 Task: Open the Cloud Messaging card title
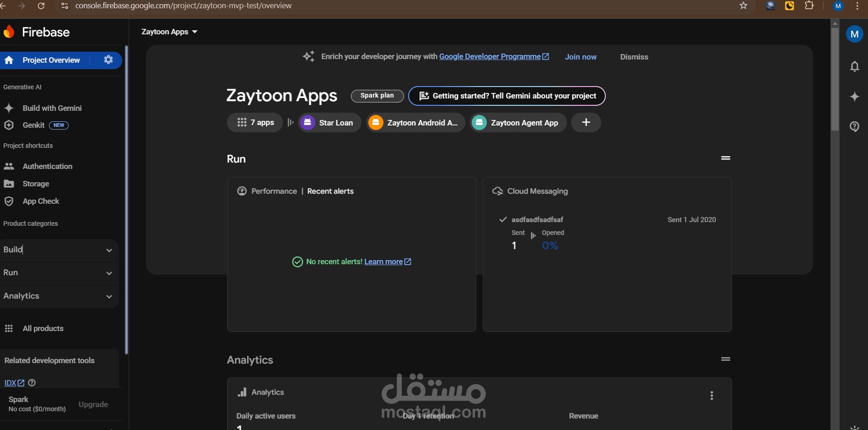537,191
